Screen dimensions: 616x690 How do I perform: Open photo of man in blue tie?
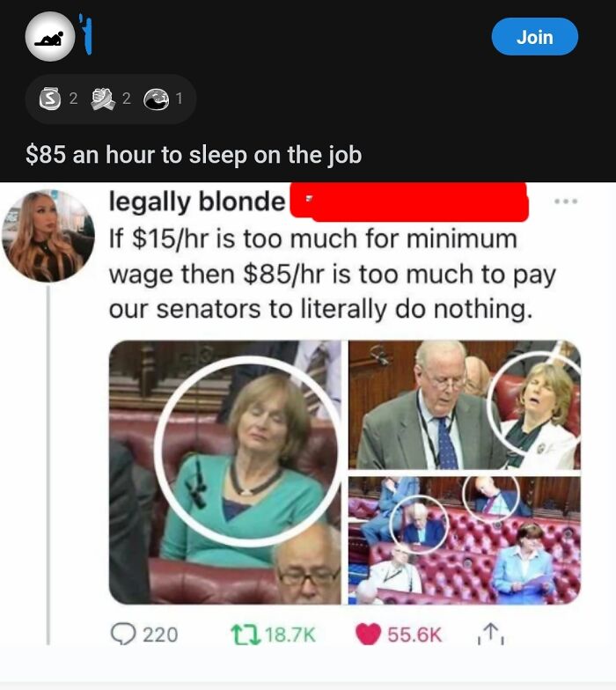click(x=465, y=405)
